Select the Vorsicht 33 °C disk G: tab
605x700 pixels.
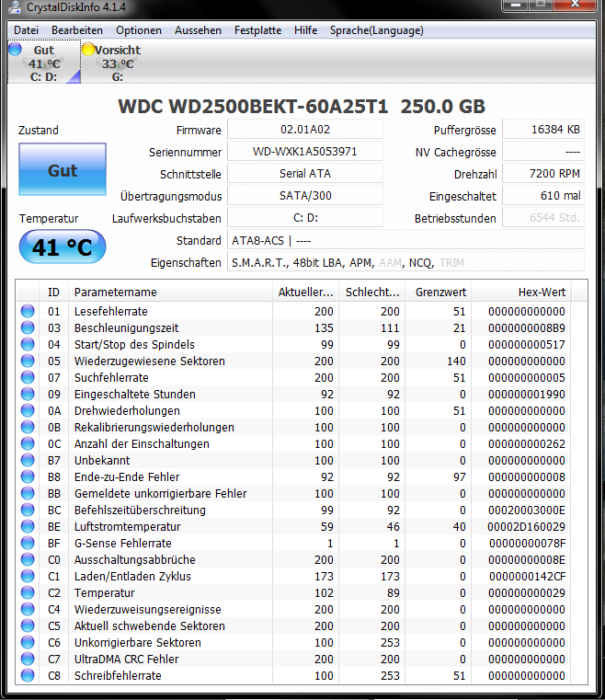pyautogui.click(x=117, y=63)
